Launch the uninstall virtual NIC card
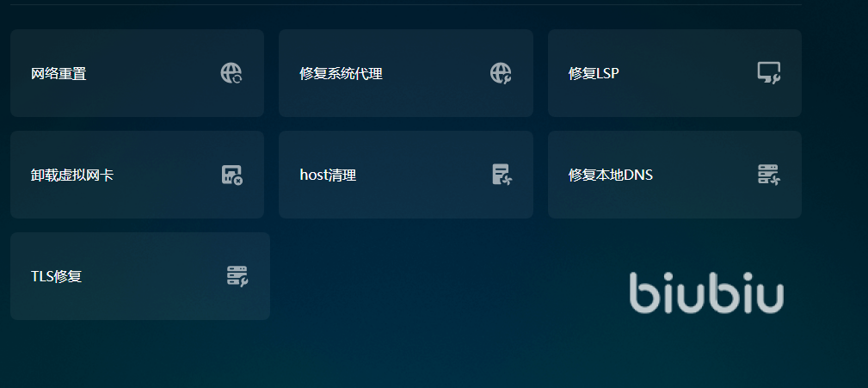Screen dimensions: 868x388 point(138,175)
